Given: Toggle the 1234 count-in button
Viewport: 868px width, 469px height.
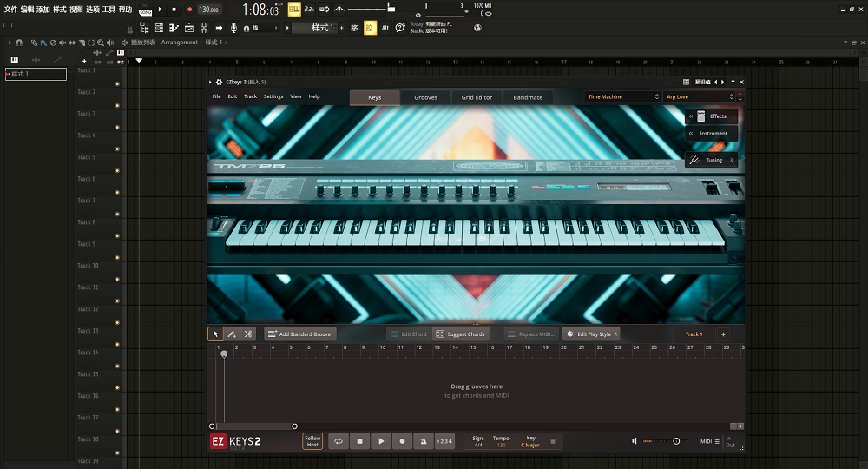Looking at the screenshot, I should tap(444, 441).
